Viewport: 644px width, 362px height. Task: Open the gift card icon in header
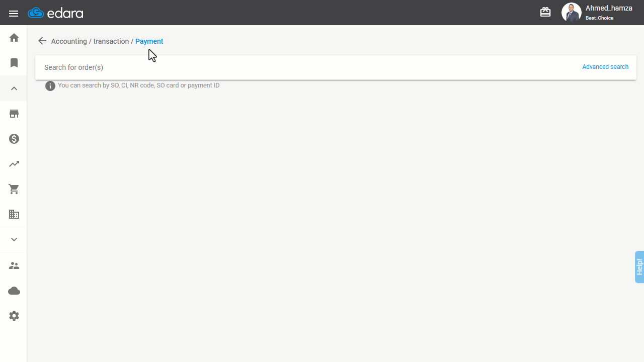545,12
